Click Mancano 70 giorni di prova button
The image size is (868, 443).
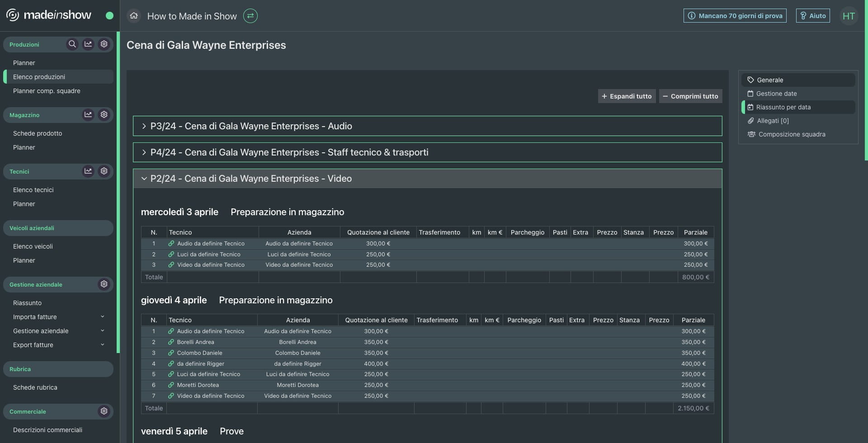(x=735, y=16)
